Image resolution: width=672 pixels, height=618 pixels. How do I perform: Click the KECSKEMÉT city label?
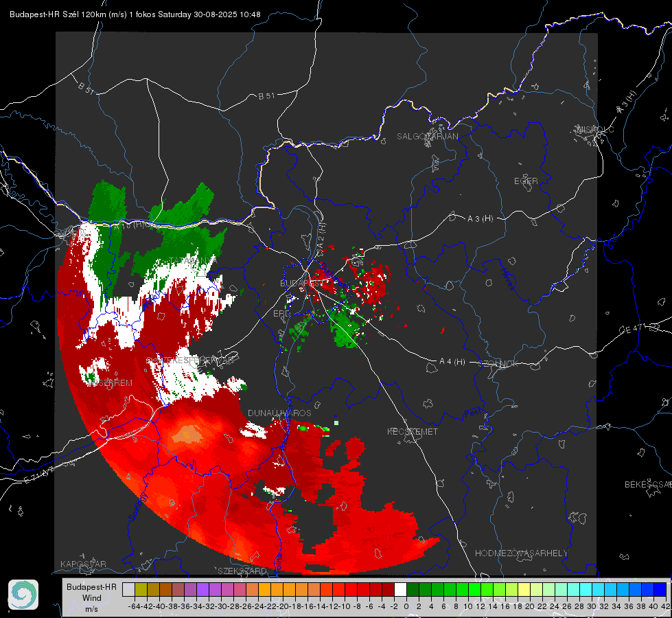413,431
